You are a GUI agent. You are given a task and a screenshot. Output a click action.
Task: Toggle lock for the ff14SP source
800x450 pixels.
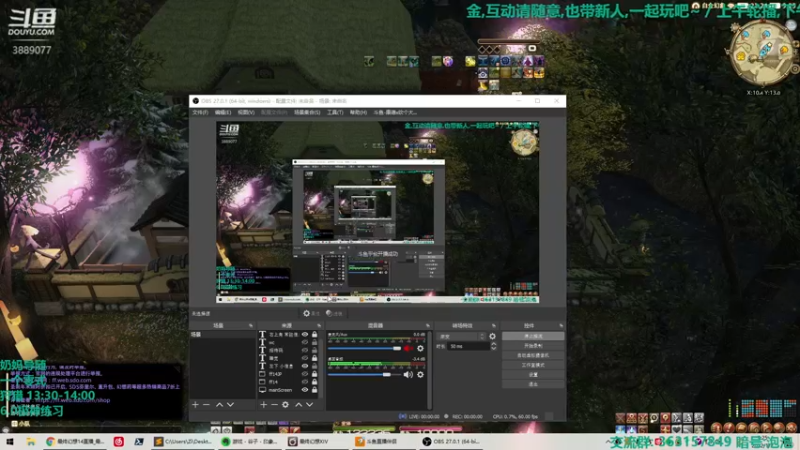click(314, 374)
